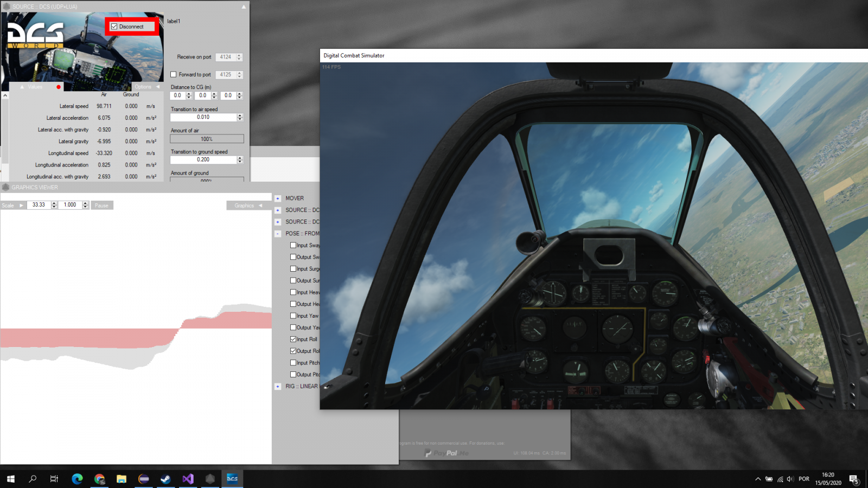
Task: Open Windows Search from the taskbar
Action: tap(33, 479)
